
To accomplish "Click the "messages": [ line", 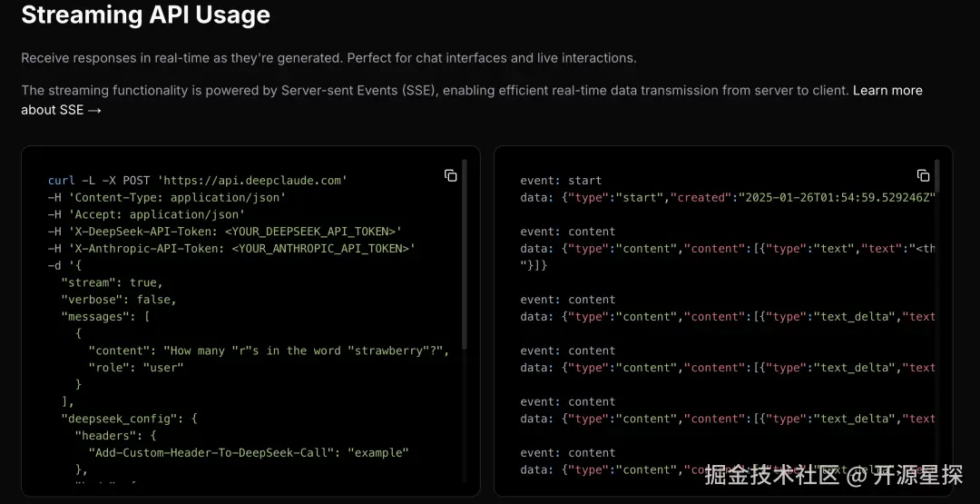I will [x=105, y=316].
